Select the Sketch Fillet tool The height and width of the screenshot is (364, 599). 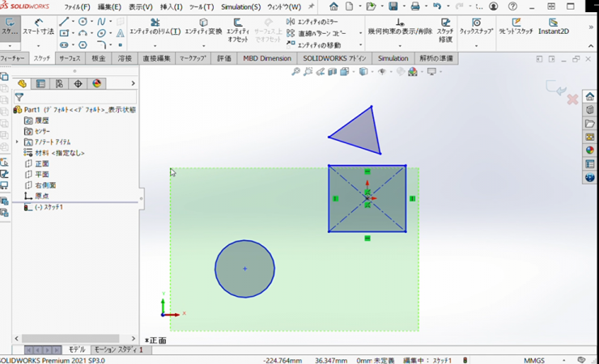(x=101, y=45)
